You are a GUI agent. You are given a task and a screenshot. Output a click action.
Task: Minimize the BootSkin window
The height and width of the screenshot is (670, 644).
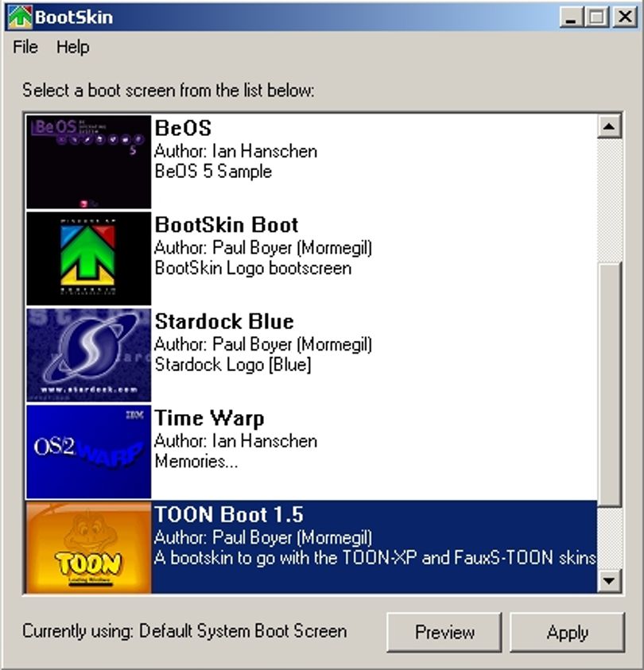(x=572, y=17)
